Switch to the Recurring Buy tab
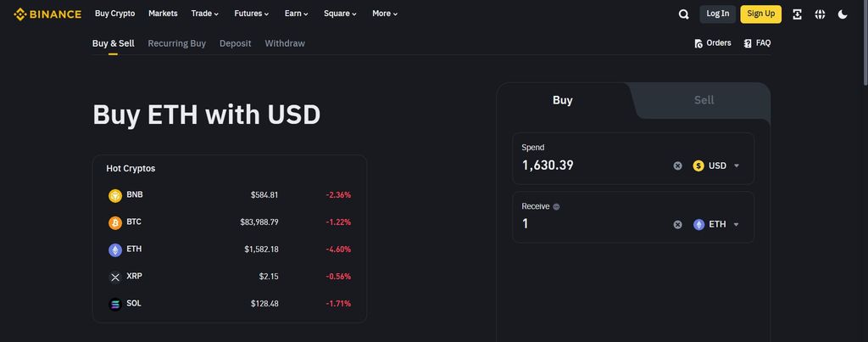The image size is (868, 342). pos(176,43)
